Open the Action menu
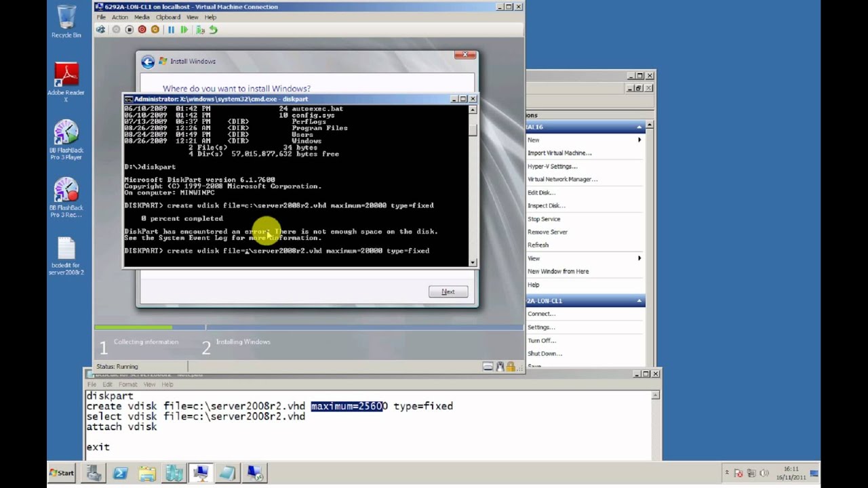 (x=119, y=17)
